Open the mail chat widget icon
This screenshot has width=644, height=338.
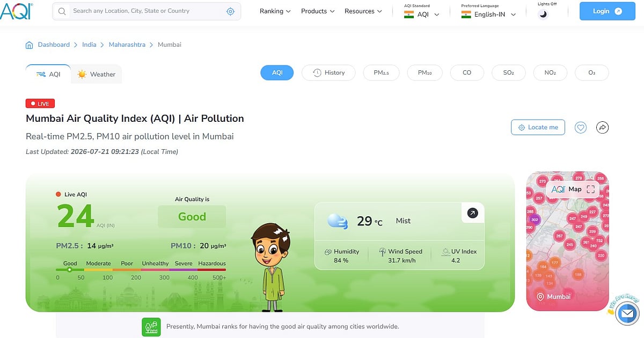626,313
